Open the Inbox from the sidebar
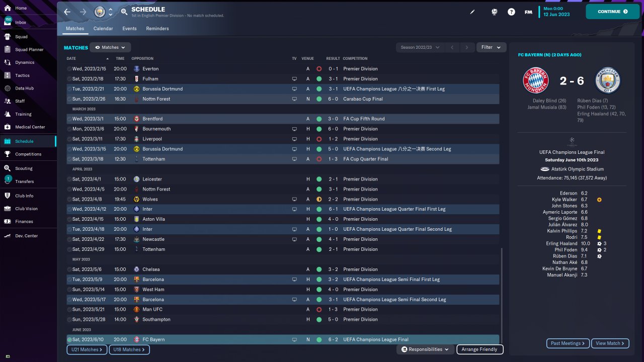The width and height of the screenshot is (644, 362). 21,23
